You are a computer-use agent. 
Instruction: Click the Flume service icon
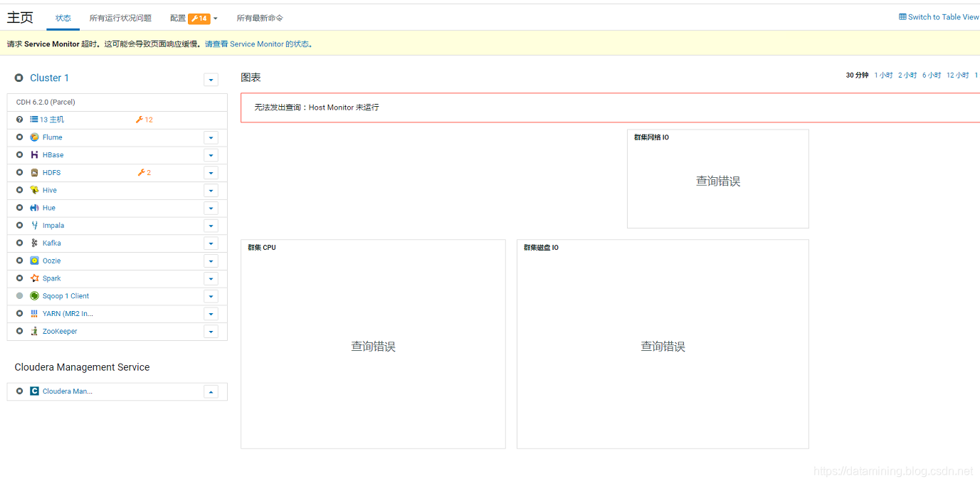point(34,137)
